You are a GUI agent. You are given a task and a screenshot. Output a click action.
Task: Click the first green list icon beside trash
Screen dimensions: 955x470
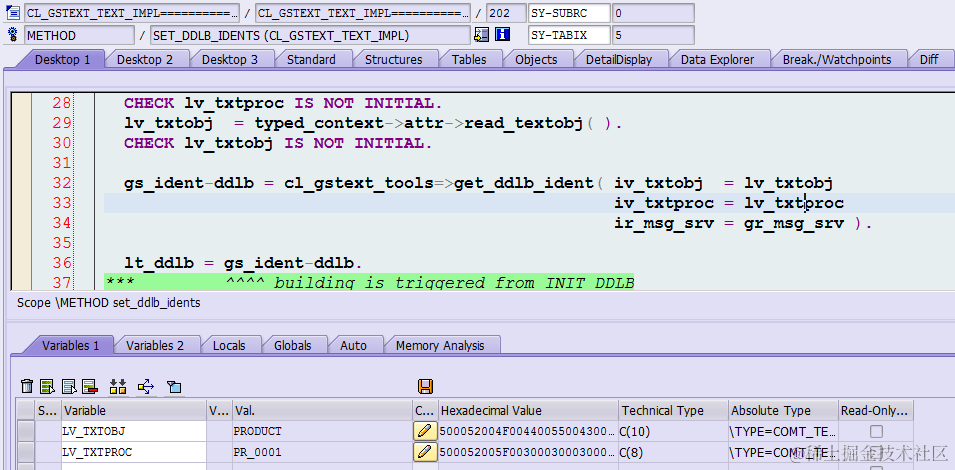click(x=48, y=386)
